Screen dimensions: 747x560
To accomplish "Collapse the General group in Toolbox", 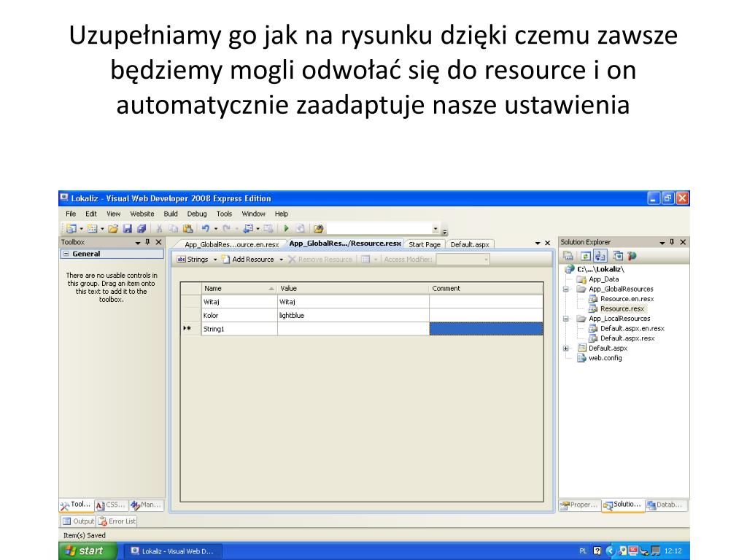I will (66, 254).
